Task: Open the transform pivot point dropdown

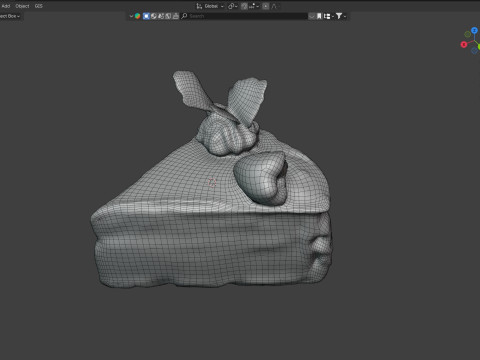Action: (232, 6)
